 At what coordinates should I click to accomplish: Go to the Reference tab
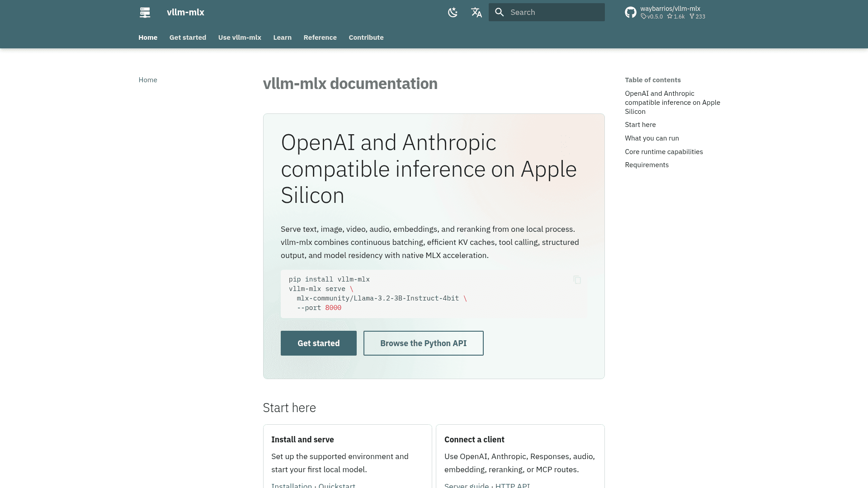[x=320, y=38]
